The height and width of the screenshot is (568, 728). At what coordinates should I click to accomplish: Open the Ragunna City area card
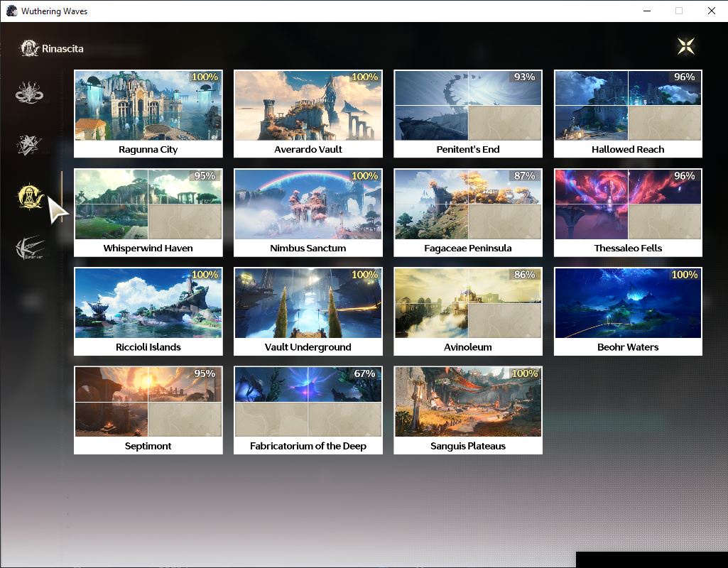pyautogui.click(x=148, y=114)
